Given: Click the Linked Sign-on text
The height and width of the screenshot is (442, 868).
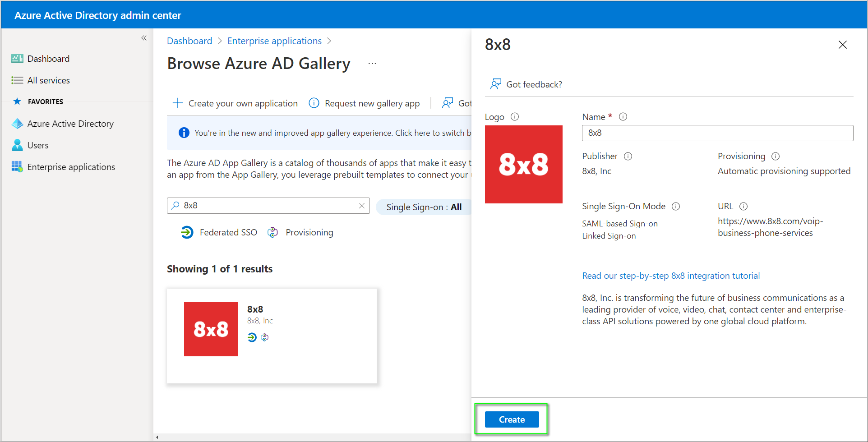Looking at the screenshot, I should 609,236.
